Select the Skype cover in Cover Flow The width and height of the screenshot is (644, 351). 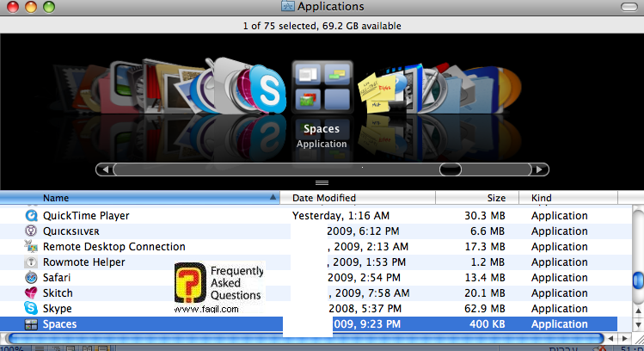tap(267, 90)
